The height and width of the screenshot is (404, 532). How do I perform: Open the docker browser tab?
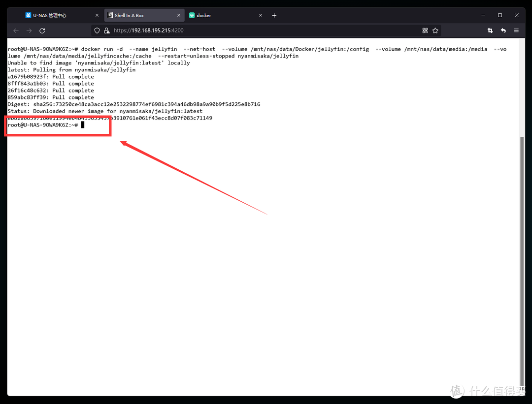point(226,16)
